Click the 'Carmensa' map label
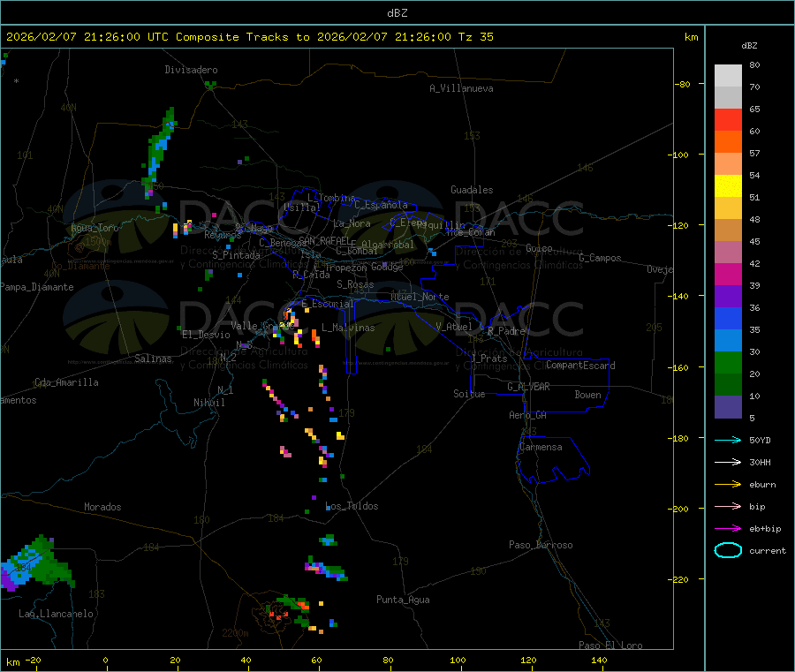This screenshot has width=795, height=672. tap(541, 447)
